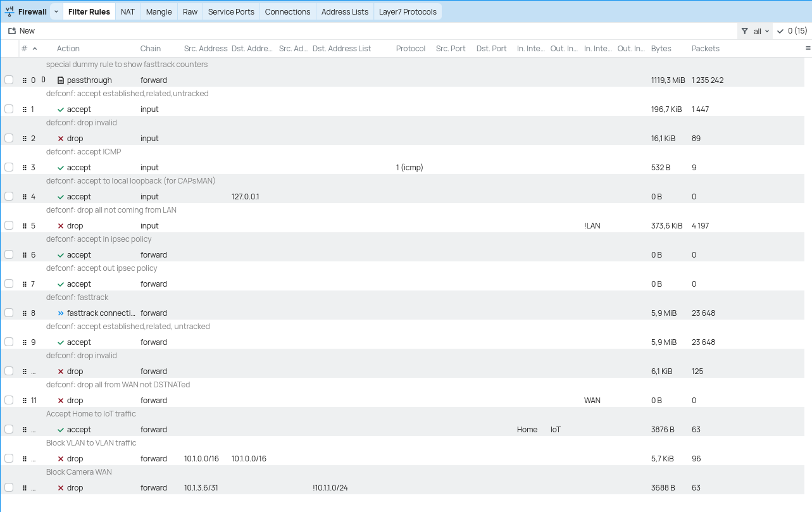The height and width of the screenshot is (512, 812).
Task: Tick the checkbox of rule 0
Action: pos(9,80)
